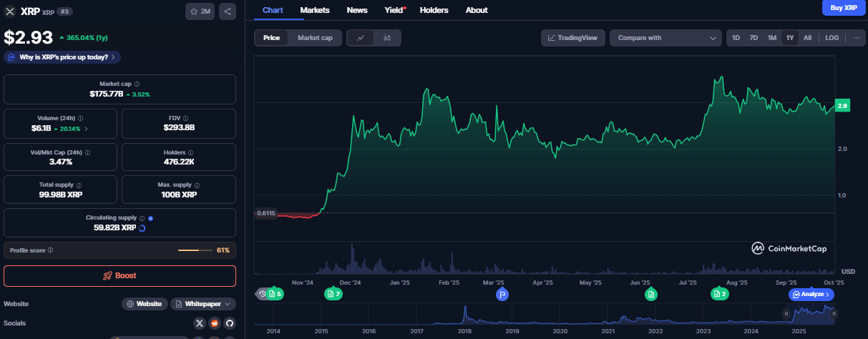Open XRP's GitHub social link

(x=230, y=323)
